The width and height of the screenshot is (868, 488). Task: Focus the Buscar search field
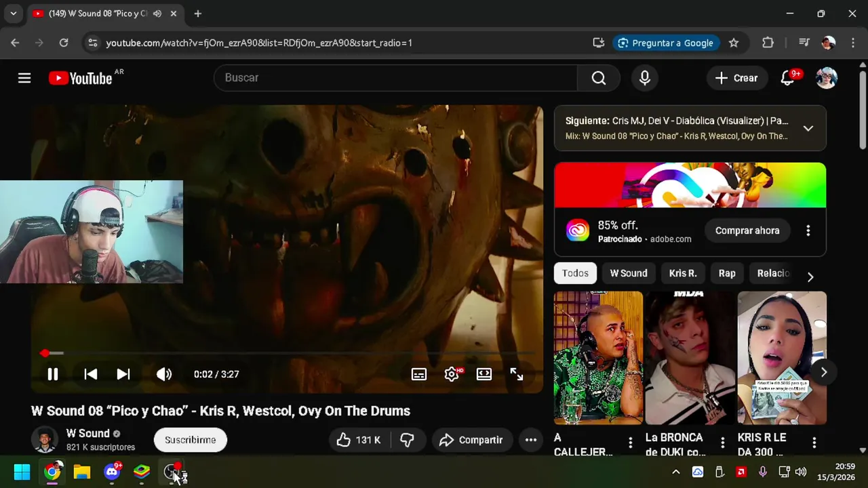click(396, 78)
